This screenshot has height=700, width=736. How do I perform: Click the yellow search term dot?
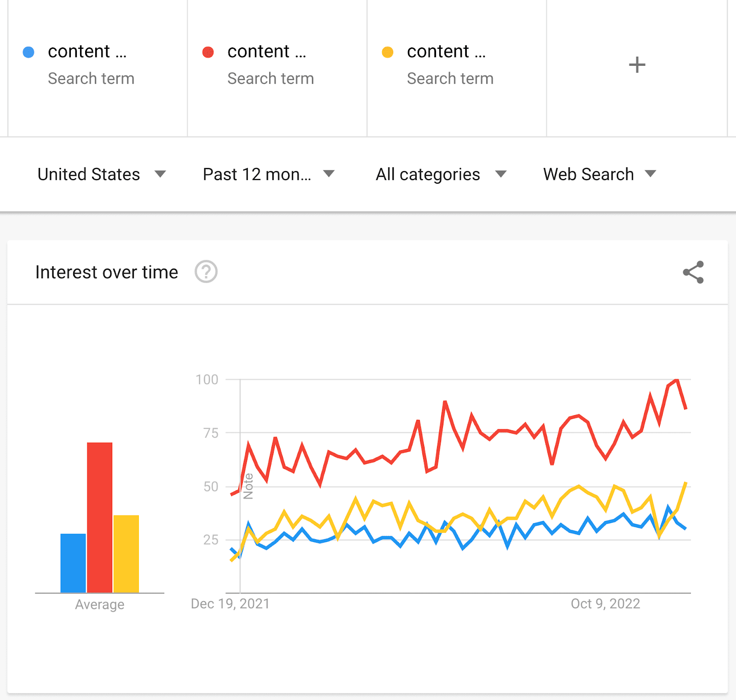click(387, 52)
